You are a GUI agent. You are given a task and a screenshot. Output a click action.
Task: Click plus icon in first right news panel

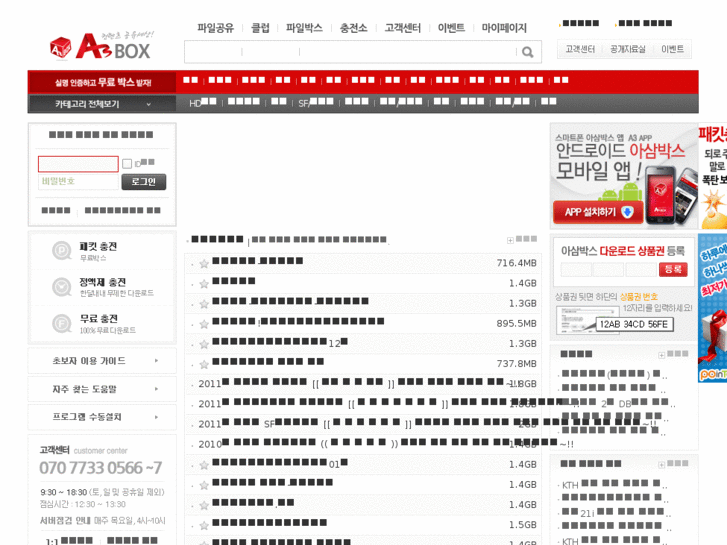[662, 355]
